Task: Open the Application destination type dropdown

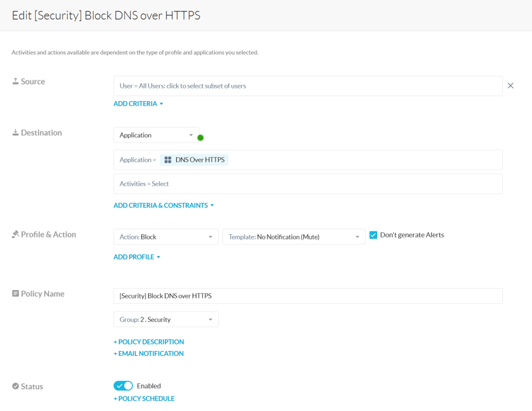Action: (x=156, y=135)
